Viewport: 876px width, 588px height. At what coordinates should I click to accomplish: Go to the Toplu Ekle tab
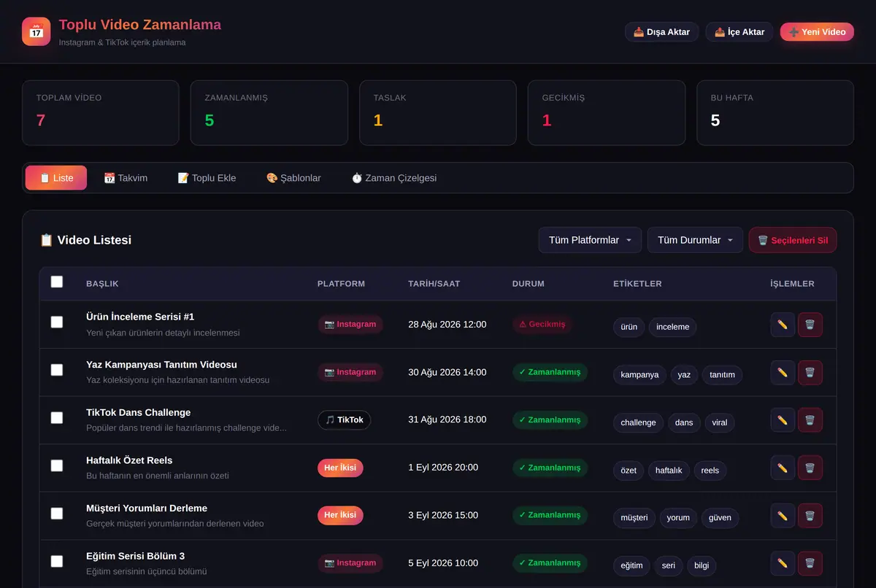coord(207,178)
